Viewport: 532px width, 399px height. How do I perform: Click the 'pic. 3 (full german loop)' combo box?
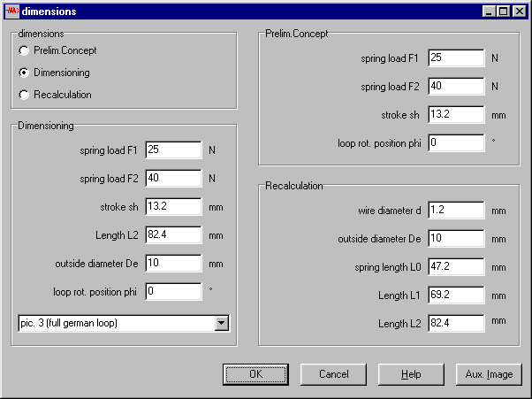click(x=115, y=324)
